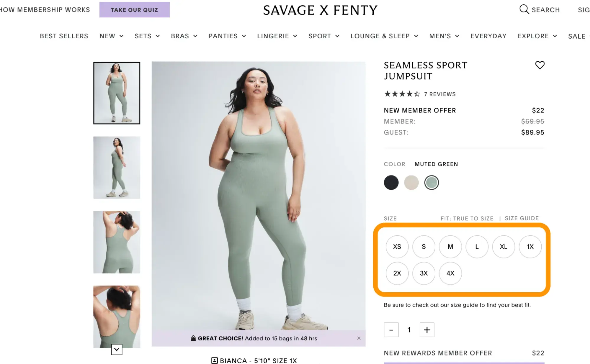
Task: Click the star rating icons
Action: [x=402, y=94]
